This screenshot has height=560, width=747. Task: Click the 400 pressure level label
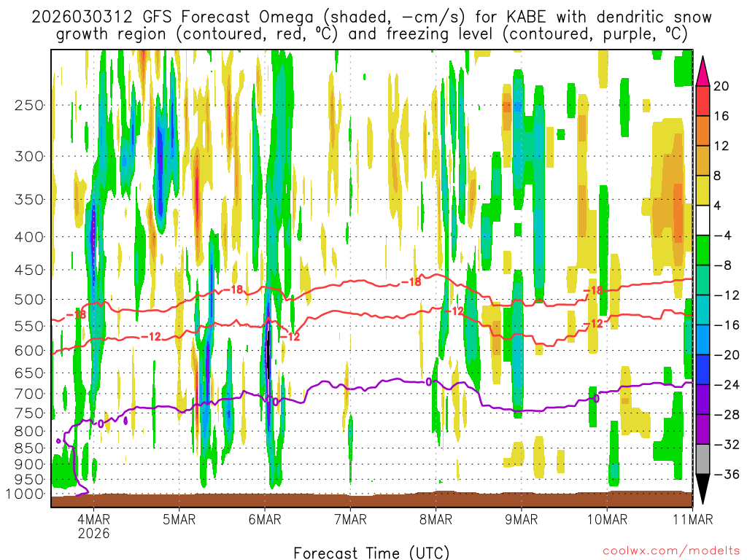tap(29, 237)
